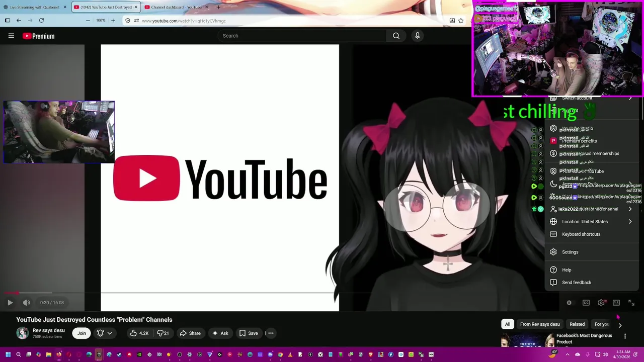Open more actions three-dot menu under video
The height and width of the screenshot is (362, 644).
[x=271, y=333]
